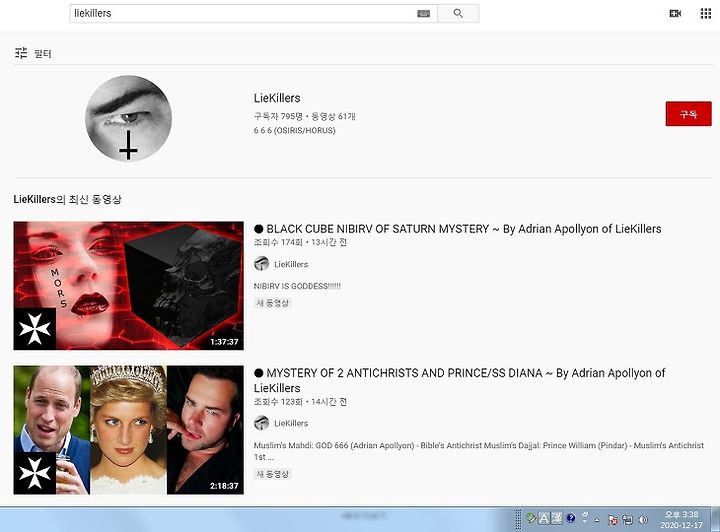This screenshot has height=532, width=720.
Task: Show hidden tray icons arrow
Action: point(597,520)
